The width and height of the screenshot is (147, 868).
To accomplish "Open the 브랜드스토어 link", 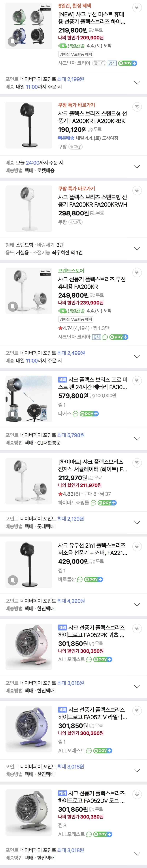I will point(71,271).
